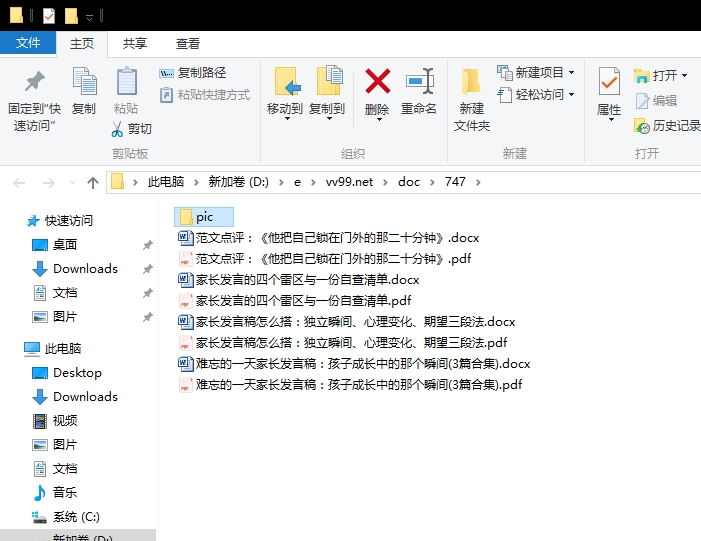This screenshot has width=701, height=541.
Task: Select Copy path command
Action: [x=193, y=72]
